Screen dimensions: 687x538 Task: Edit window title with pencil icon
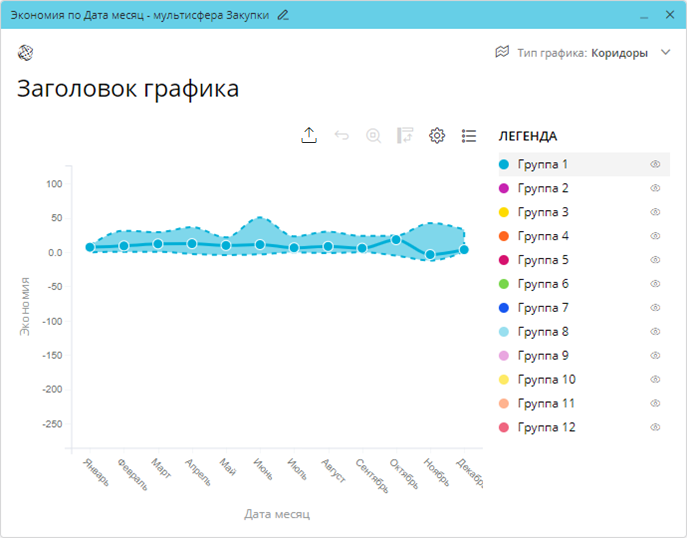click(x=283, y=15)
